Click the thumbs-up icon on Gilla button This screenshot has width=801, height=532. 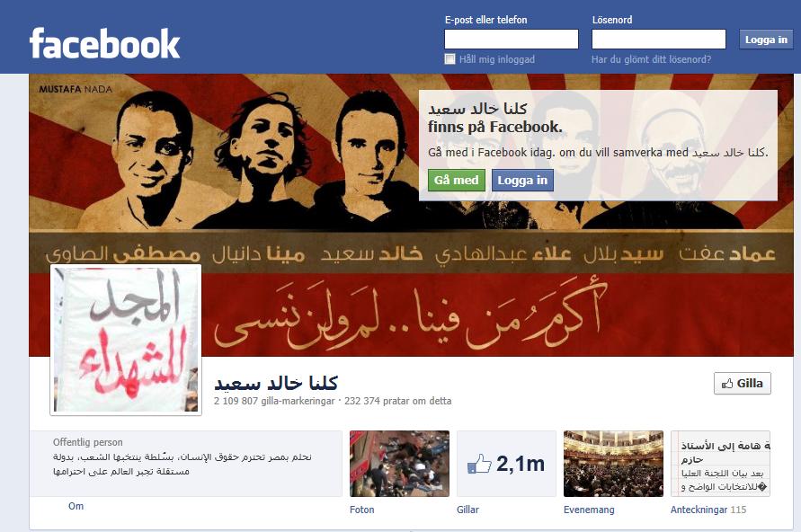pyautogui.click(x=727, y=384)
